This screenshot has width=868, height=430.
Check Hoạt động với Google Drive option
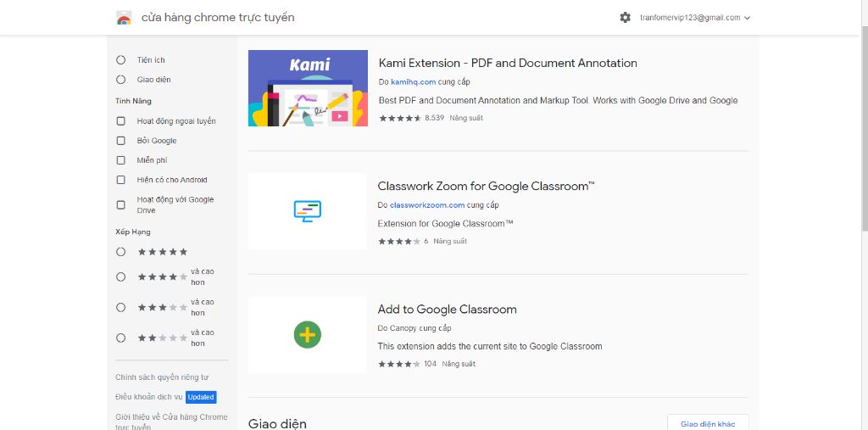click(x=120, y=205)
